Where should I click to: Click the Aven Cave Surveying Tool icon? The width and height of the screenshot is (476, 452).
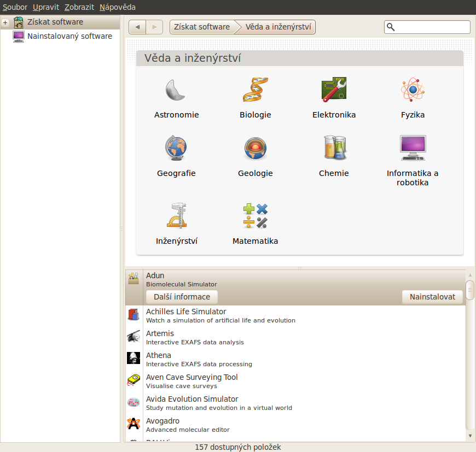(133, 380)
